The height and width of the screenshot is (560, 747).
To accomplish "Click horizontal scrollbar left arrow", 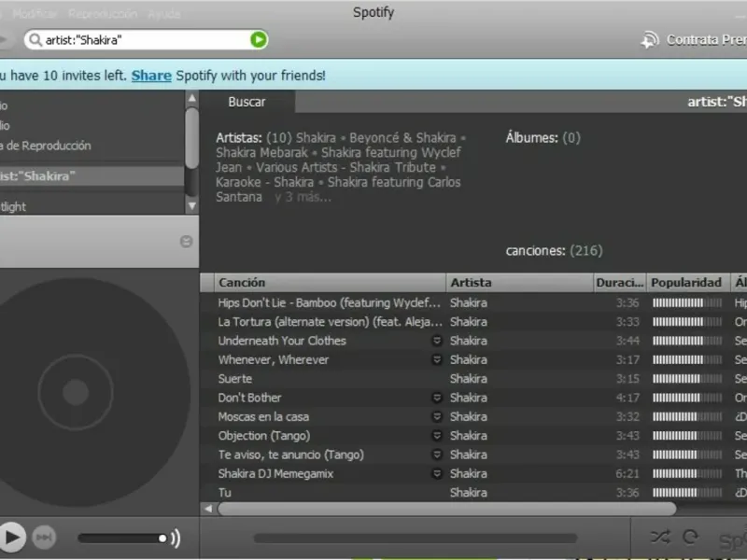I will [x=208, y=509].
